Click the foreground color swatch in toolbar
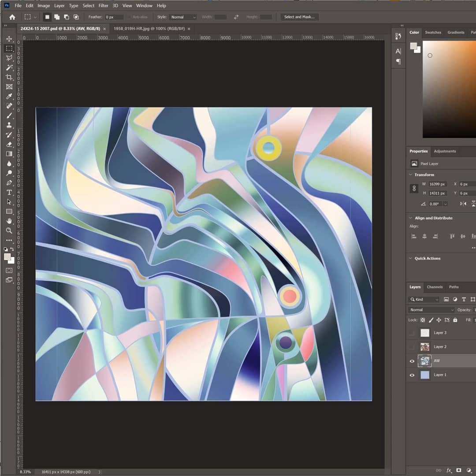This screenshot has height=476, width=476. pyautogui.click(x=7, y=257)
